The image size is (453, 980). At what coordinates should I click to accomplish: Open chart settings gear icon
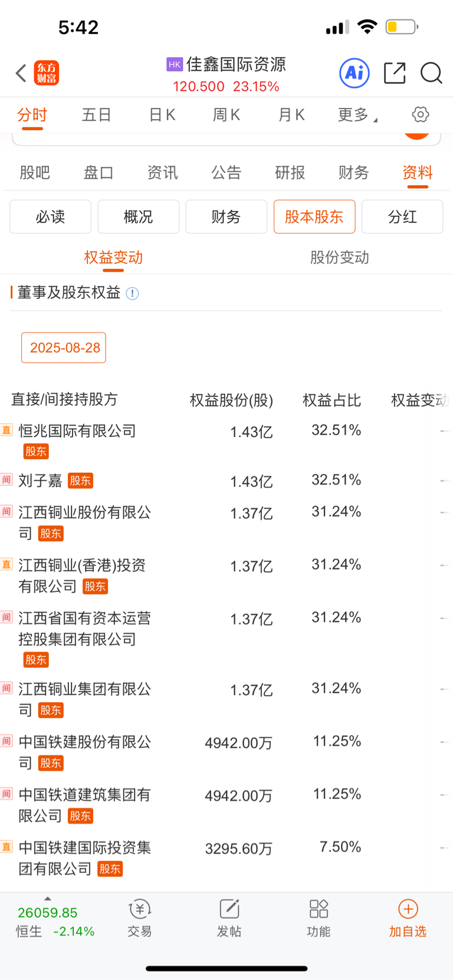[x=421, y=114]
